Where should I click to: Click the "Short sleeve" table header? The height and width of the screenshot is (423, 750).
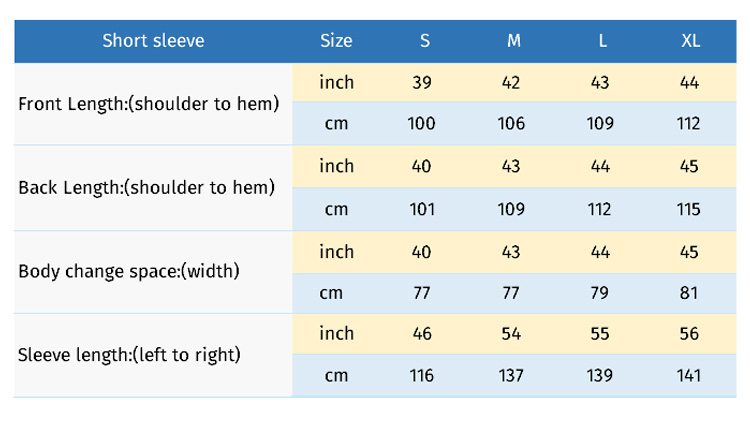(x=153, y=41)
